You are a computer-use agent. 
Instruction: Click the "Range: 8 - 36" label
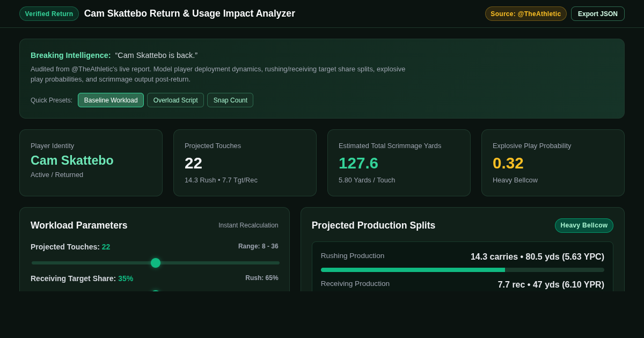(258, 246)
